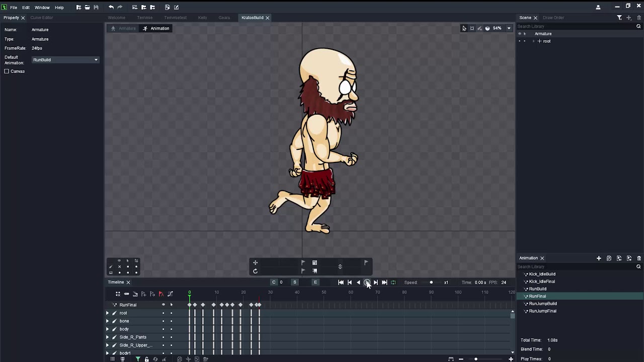The image size is (644, 362).
Task: Switch to the Curve Editor tab
Action: pos(42,18)
